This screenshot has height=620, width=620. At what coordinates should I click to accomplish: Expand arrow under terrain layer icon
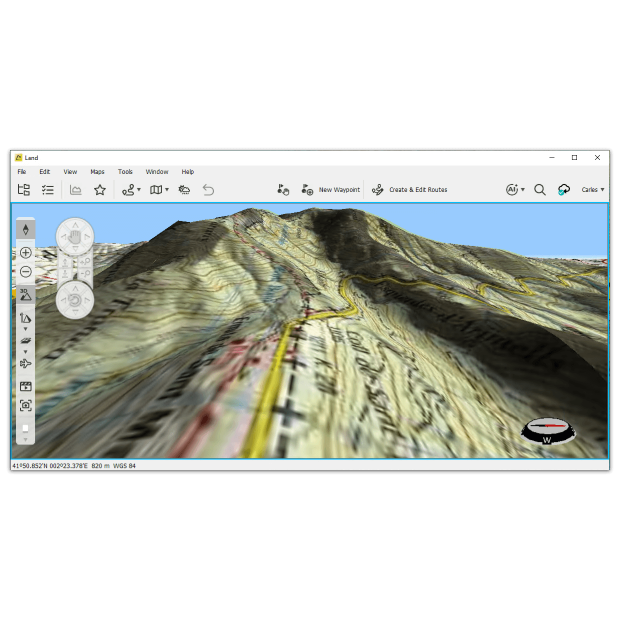tap(26, 352)
